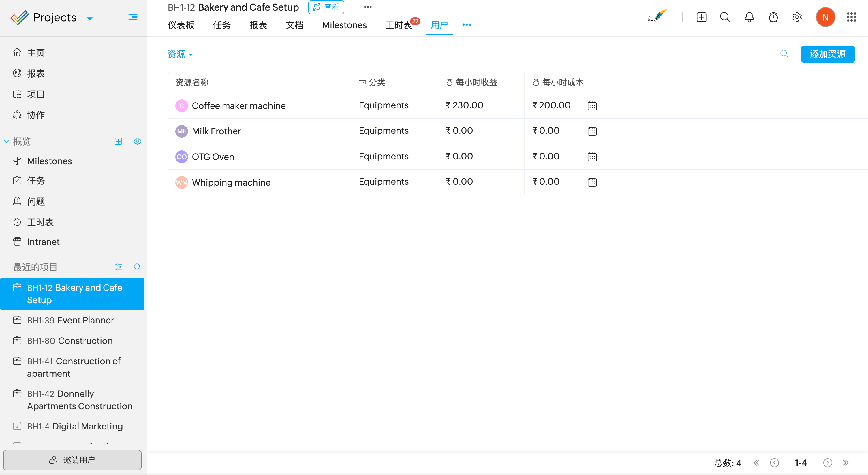
Task: Click the quick-add plus icon in header
Action: pos(701,17)
